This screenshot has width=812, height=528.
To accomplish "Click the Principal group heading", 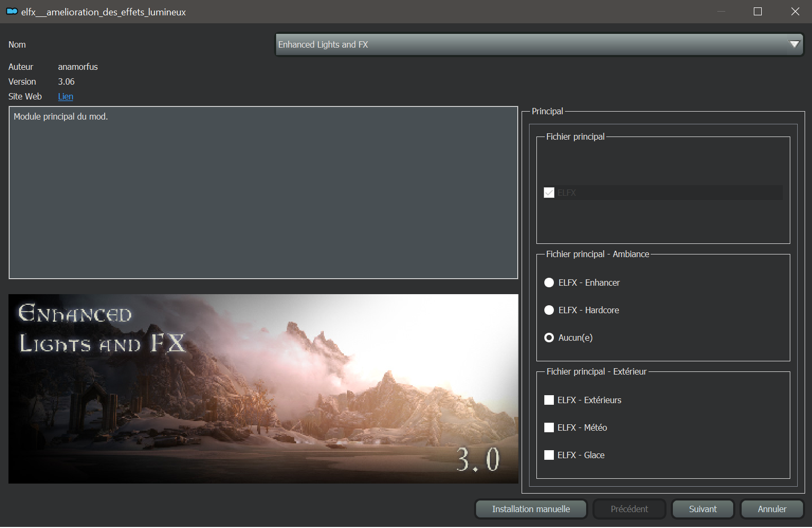I will pyautogui.click(x=547, y=111).
